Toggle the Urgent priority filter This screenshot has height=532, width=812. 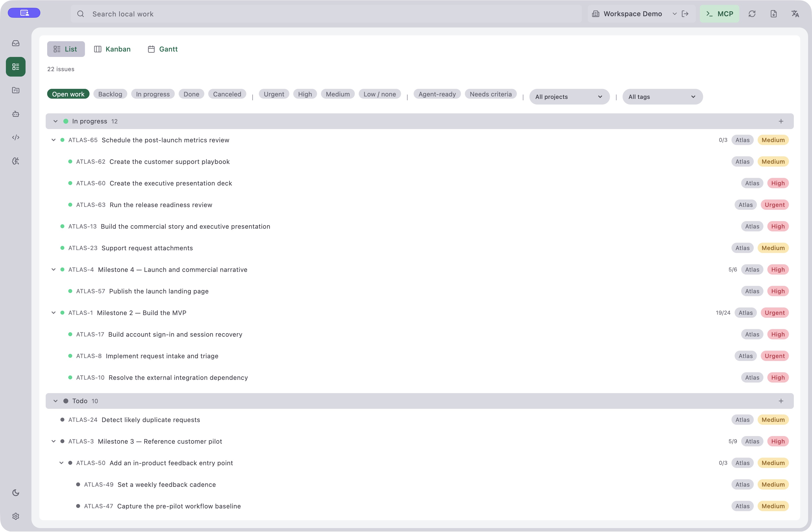point(274,94)
